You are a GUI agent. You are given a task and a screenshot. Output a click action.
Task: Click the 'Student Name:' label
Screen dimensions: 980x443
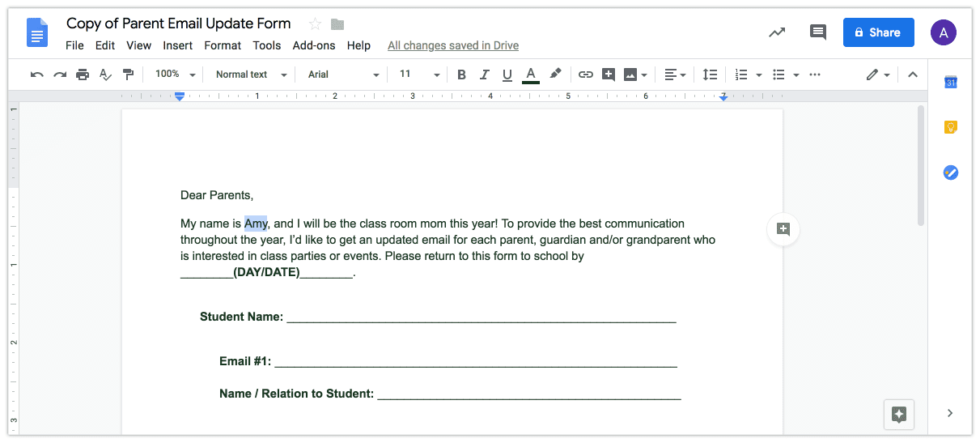pyautogui.click(x=241, y=317)
